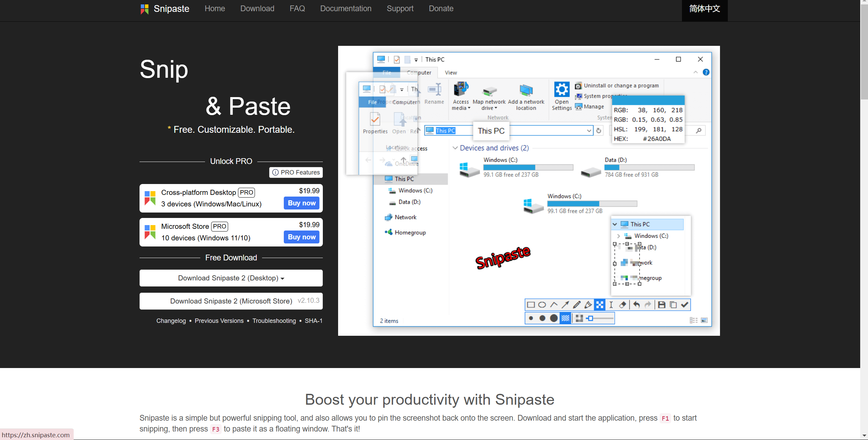Screen dimensions: 868x440
Task: Open the quick access toolbar dropdown in the title bar
Action: tap(416, 60)
